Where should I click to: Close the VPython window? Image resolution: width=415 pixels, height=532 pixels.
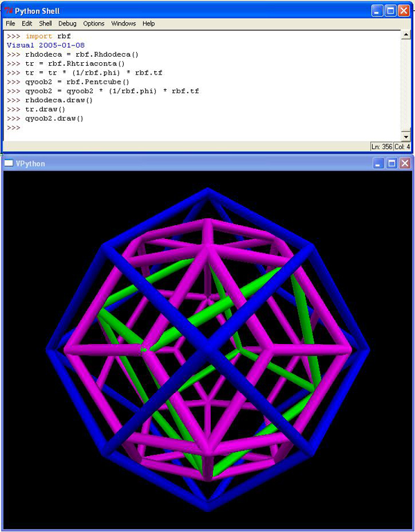tap(405, 163)
